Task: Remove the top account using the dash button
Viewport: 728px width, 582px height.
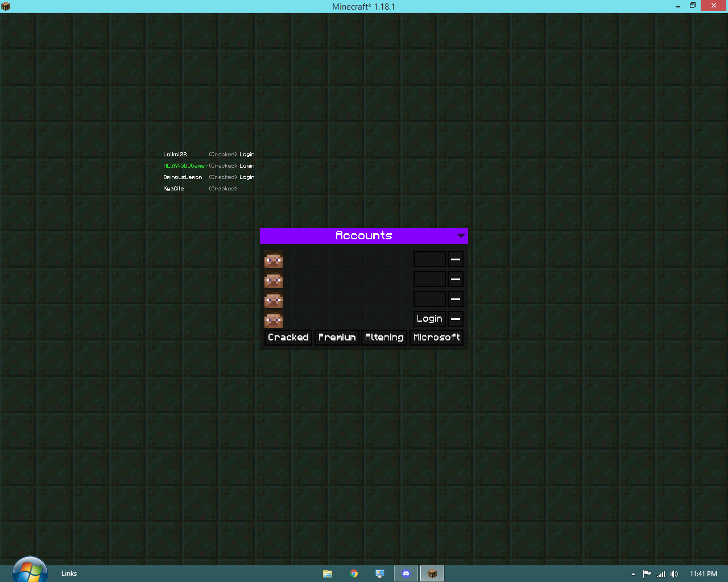Action: tap(455, 259)
